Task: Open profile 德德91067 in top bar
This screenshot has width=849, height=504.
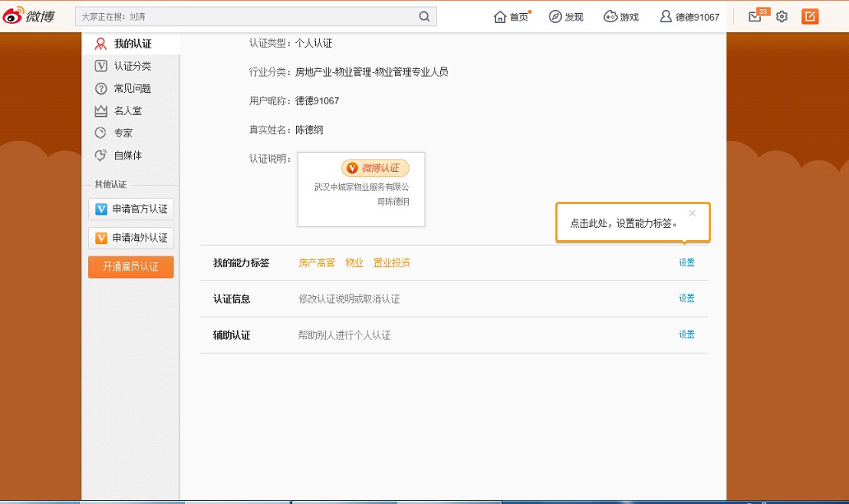Action: [689, 16]
